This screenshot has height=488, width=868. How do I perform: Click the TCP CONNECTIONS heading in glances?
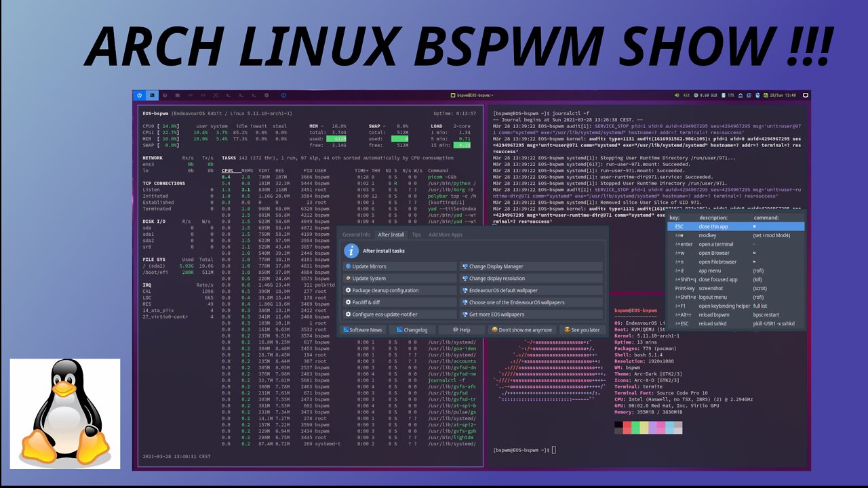[163, 184]
